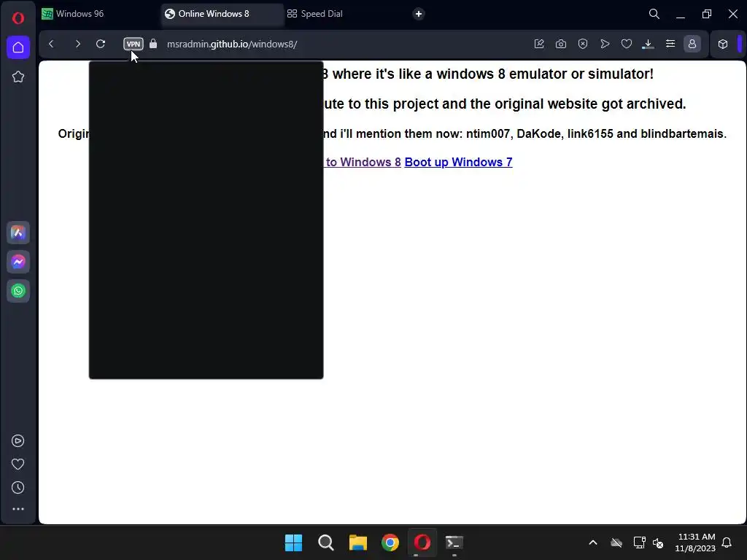Open notifications bell icon

pyautogui.click(x=727, y=542)
